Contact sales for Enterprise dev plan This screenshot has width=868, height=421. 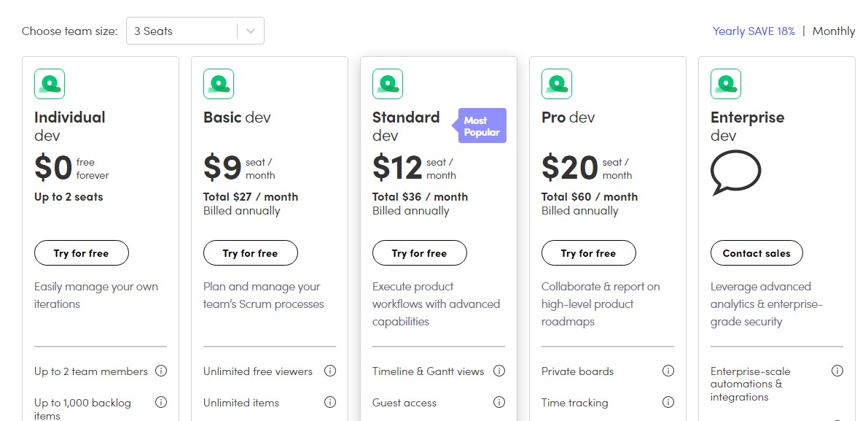[756, 253]
